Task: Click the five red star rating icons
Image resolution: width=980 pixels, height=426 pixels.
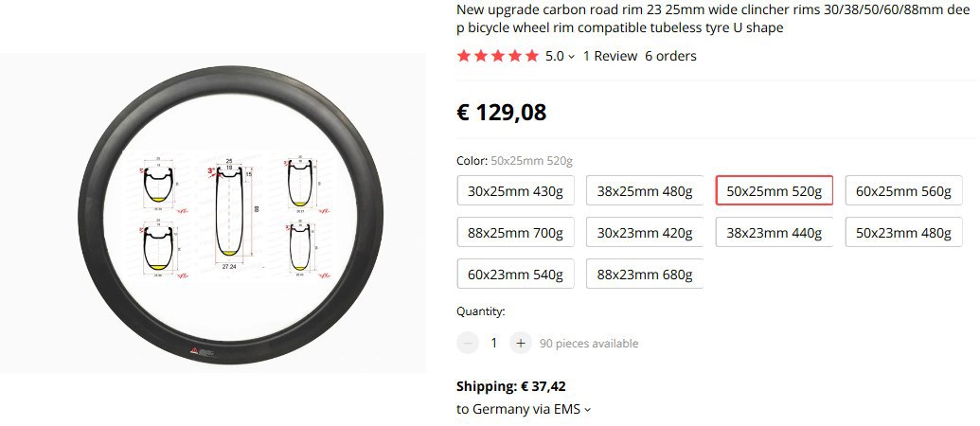Action: coord(497,56)
